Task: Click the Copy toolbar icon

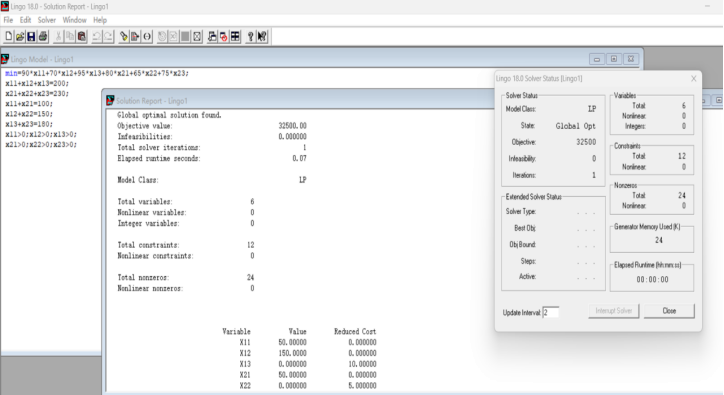Action: 70,36
